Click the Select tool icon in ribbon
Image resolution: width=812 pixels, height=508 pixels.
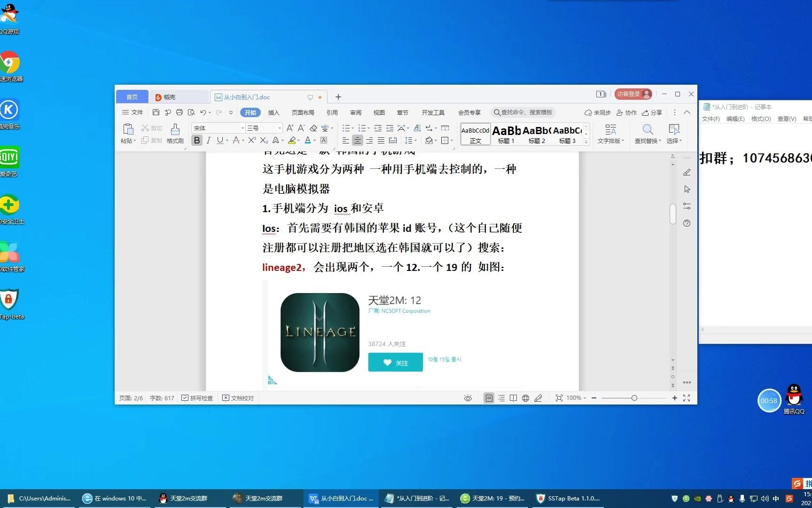(674, 129)
